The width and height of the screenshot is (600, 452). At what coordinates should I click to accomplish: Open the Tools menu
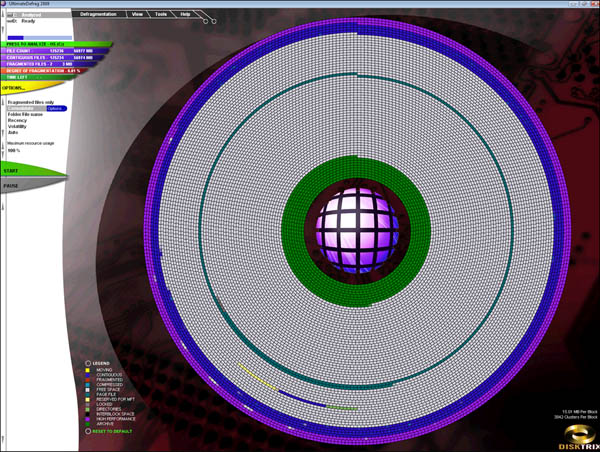click(160, 14)
